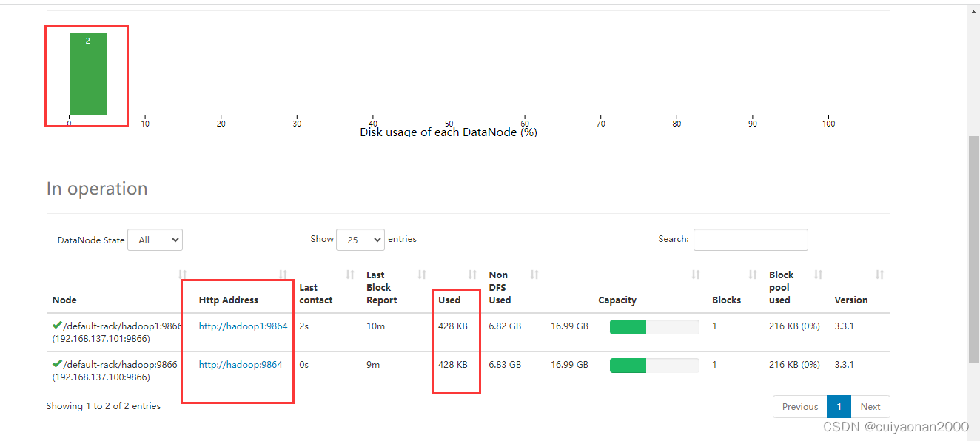The image size is (980, 441).
Task: Click the Blocks column header text
Action: 726,300
